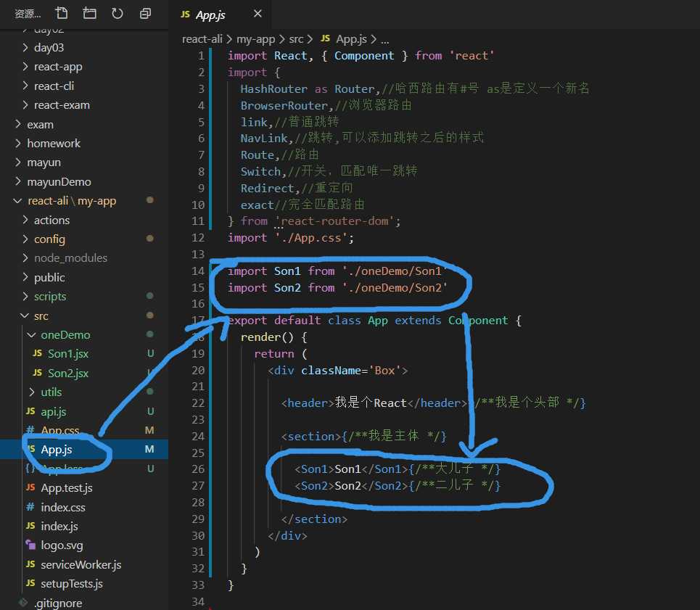Click the breadcrumb ellipsis symbol
Viewport: 700px width, 610px height.
click(384, 40)
